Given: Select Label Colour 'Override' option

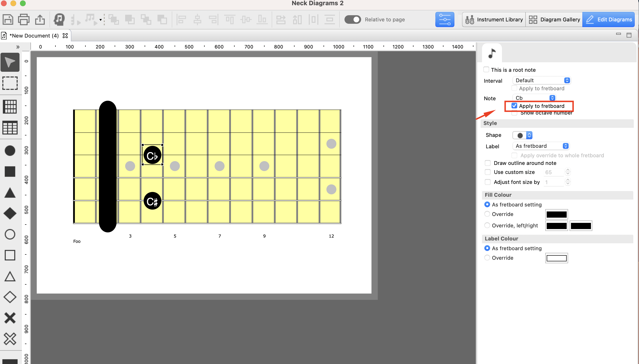Looking at the screenshot, I should [x=487, y=258].
